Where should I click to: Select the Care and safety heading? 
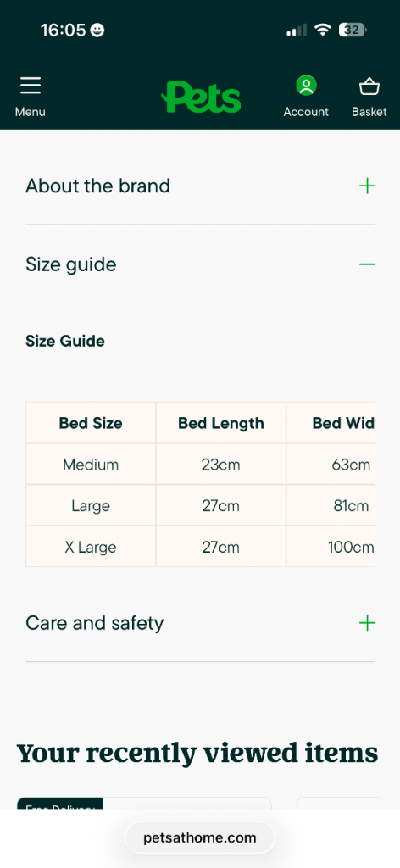click(95, 623)
